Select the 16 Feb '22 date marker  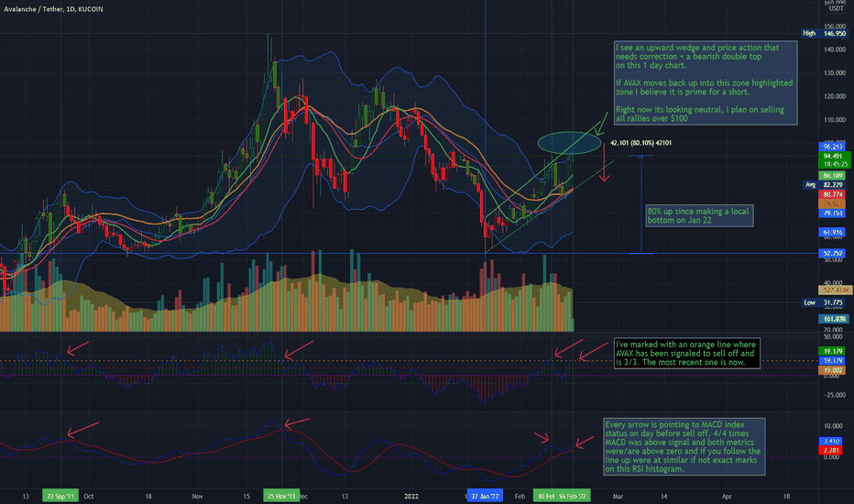click(573, 497)
